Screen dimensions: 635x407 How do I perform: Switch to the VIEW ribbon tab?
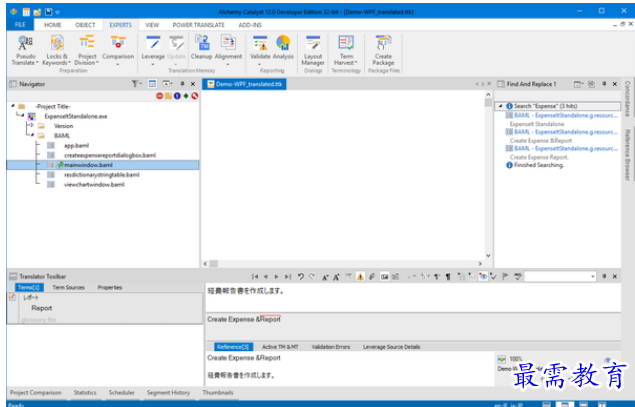152,25
